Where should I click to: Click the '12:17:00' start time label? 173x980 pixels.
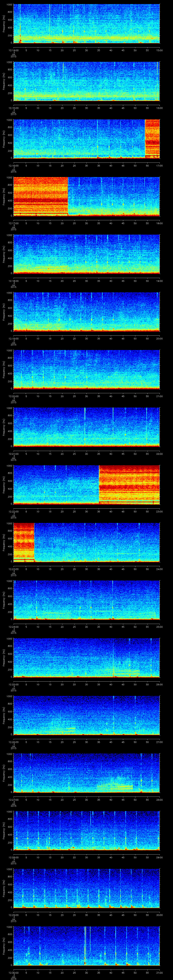click(x=13, y=223)
